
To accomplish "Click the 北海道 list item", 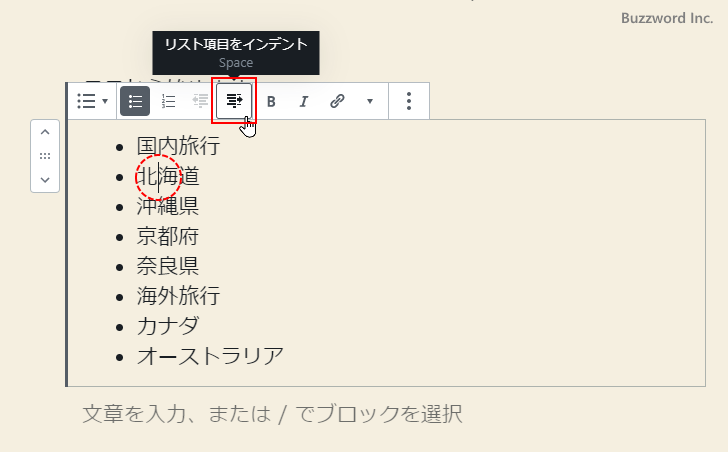I will [x=168, y=176].
